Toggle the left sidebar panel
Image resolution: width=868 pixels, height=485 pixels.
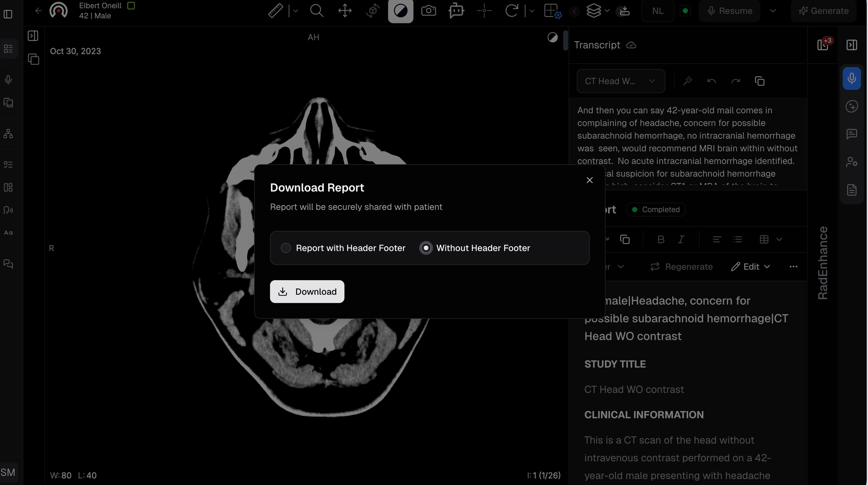click(8, 14)
